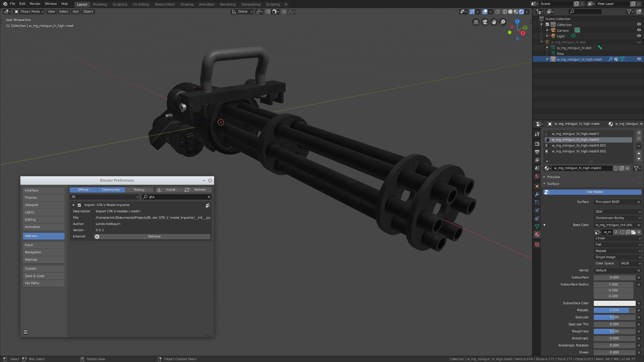644x362 pixels.
Task: Open the Modifier properties wrench icon
Action: click(537, 194)
